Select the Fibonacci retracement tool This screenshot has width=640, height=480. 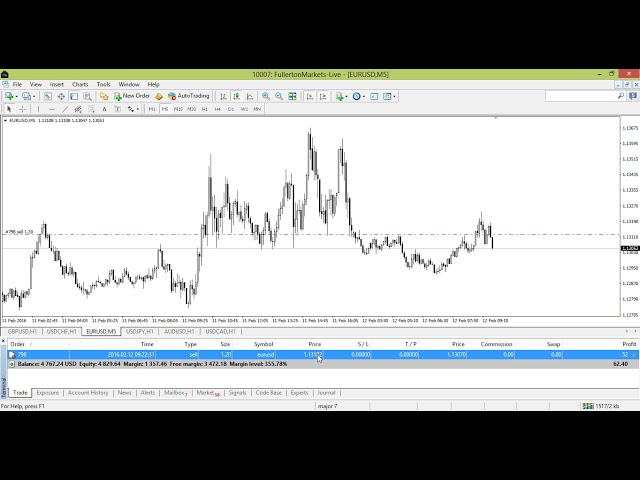click(91, 109)
